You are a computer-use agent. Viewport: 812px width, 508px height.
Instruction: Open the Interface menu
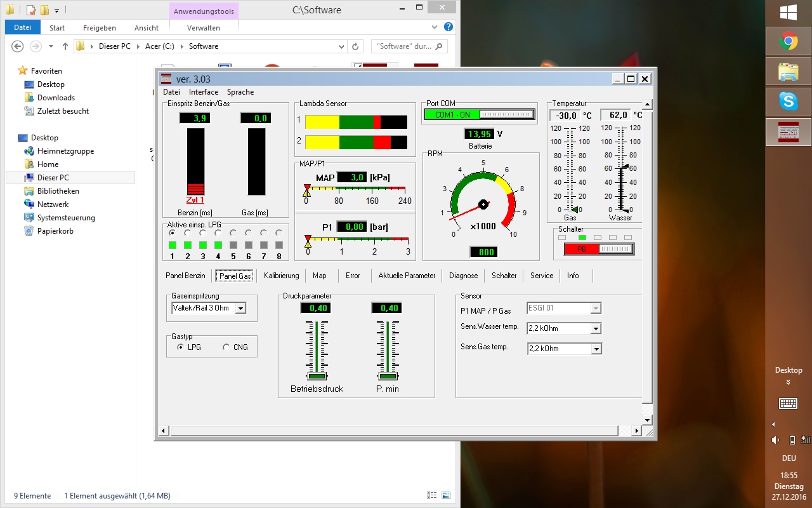pyautogui.click(x=204, y=92)
